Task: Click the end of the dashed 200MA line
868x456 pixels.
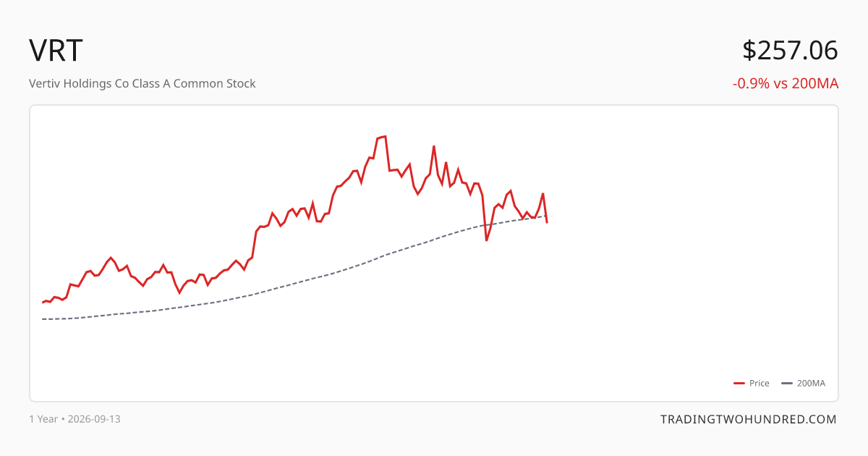Action: [546, 215]
